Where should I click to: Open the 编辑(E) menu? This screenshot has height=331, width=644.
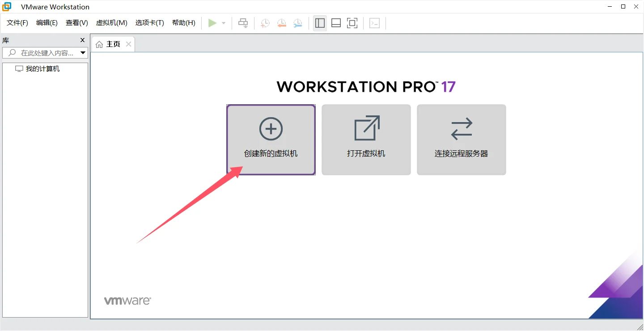click(x=47, y=23)
